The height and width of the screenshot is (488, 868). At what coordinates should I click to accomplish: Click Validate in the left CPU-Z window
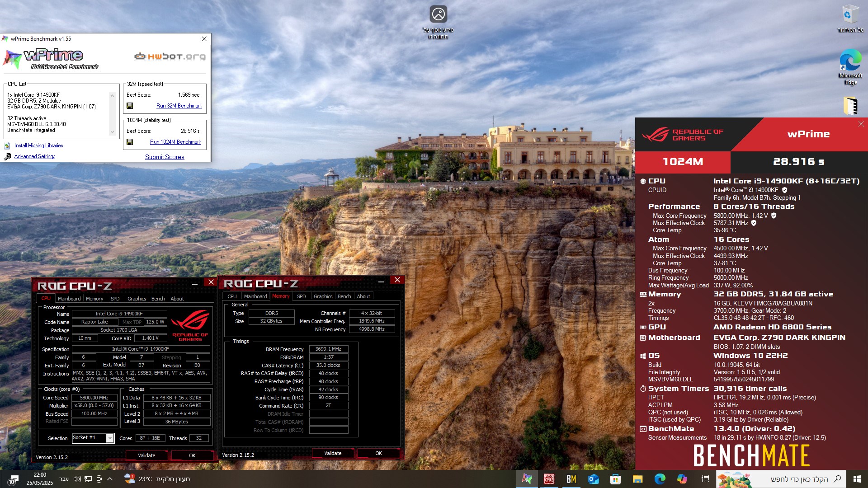(146, 455)
